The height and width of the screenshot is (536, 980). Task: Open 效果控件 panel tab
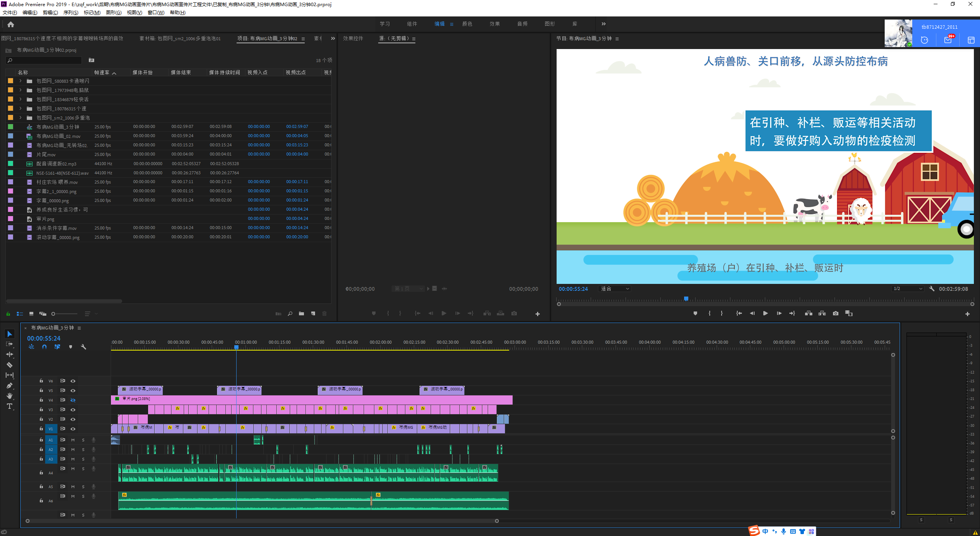(x=353, y=38)
